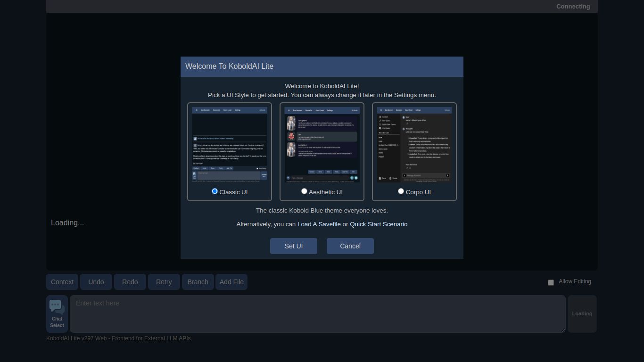Click the Add File button
644x362 pixels.
pos(231,281)
